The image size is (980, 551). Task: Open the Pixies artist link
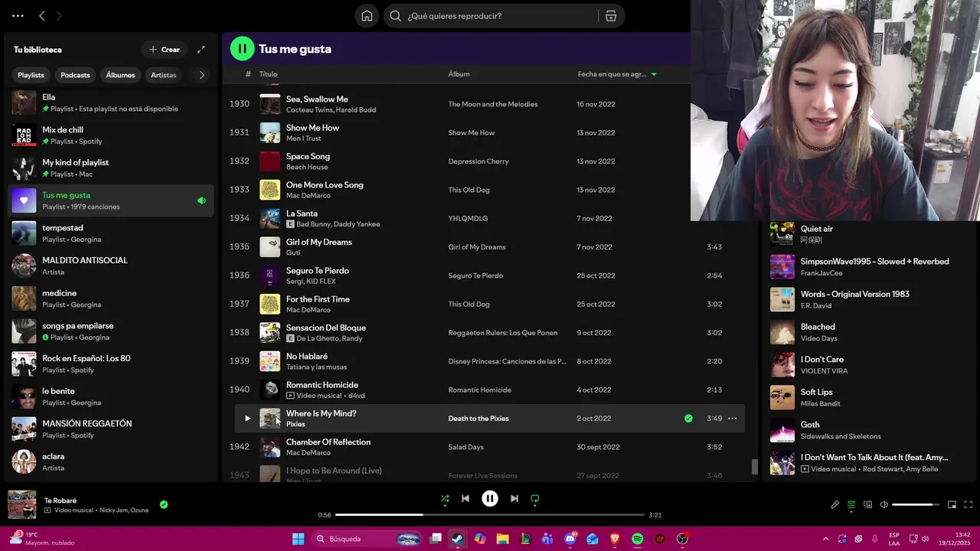296,424
